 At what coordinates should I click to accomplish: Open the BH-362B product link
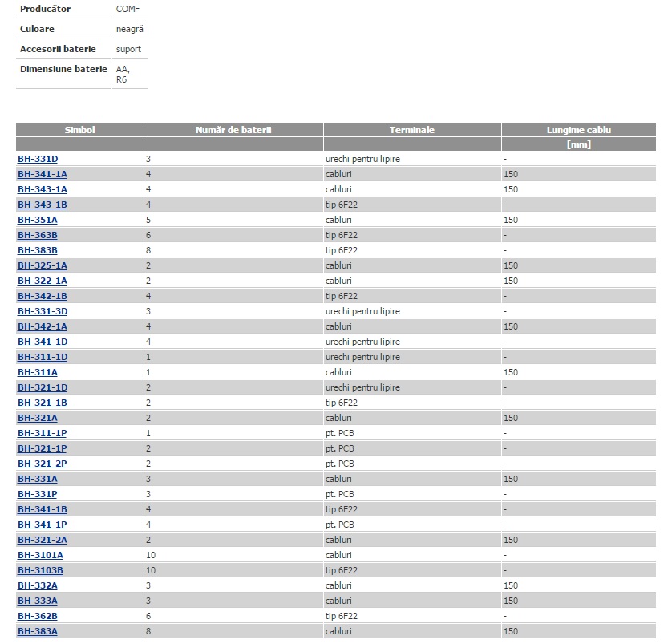coord(38,616)
